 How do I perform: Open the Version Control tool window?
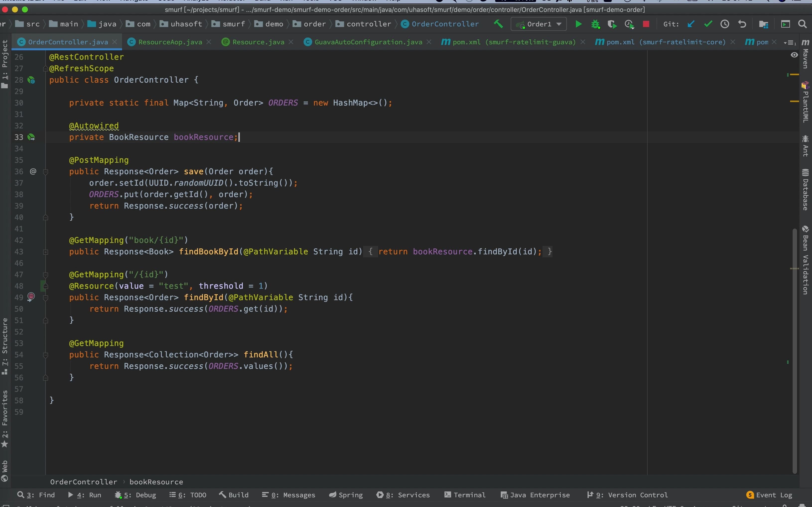click(x=627, y=495)
